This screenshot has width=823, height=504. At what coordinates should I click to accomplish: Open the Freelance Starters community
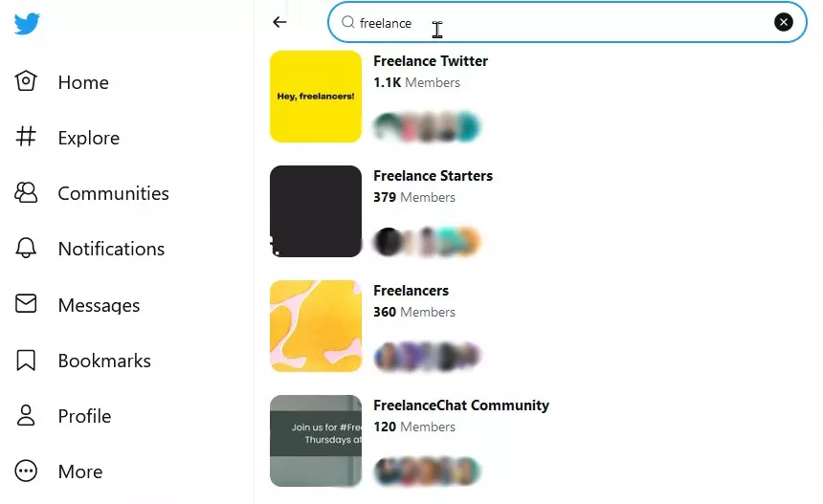coord(433,176)
